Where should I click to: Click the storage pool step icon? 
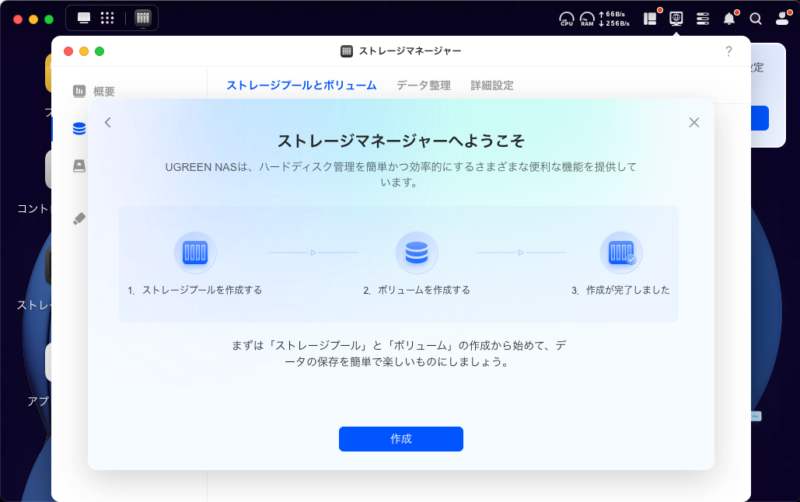click(195, 253)
